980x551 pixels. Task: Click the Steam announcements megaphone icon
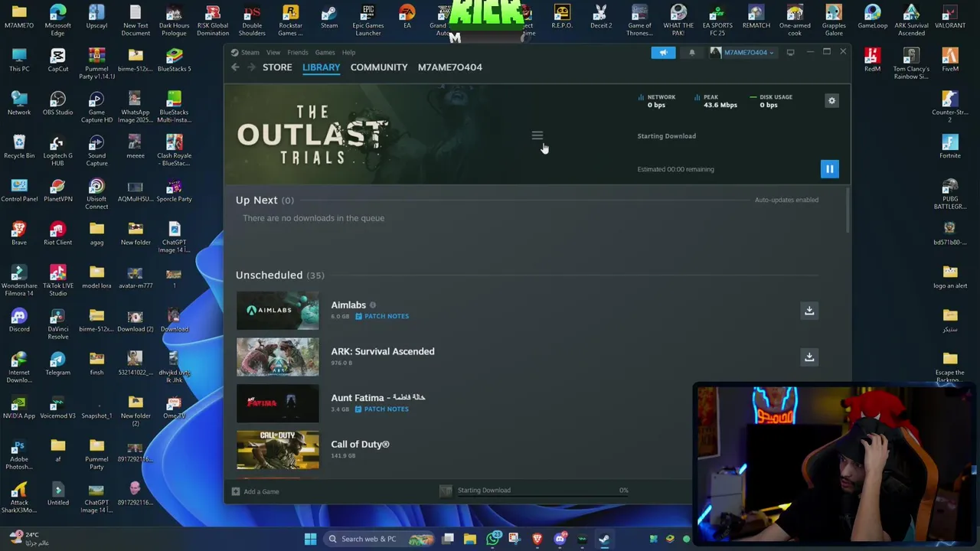tap(663, 52)
